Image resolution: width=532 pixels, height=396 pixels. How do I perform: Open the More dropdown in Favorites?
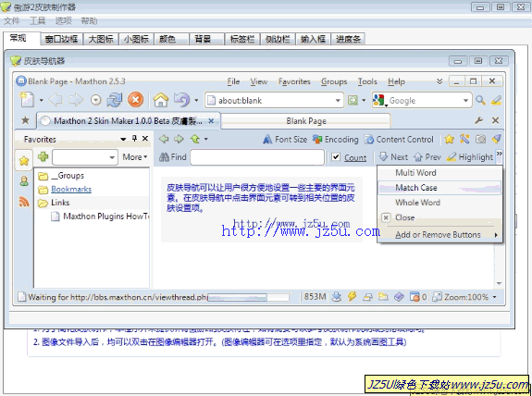pyautogui.click(x=135, y=156)
